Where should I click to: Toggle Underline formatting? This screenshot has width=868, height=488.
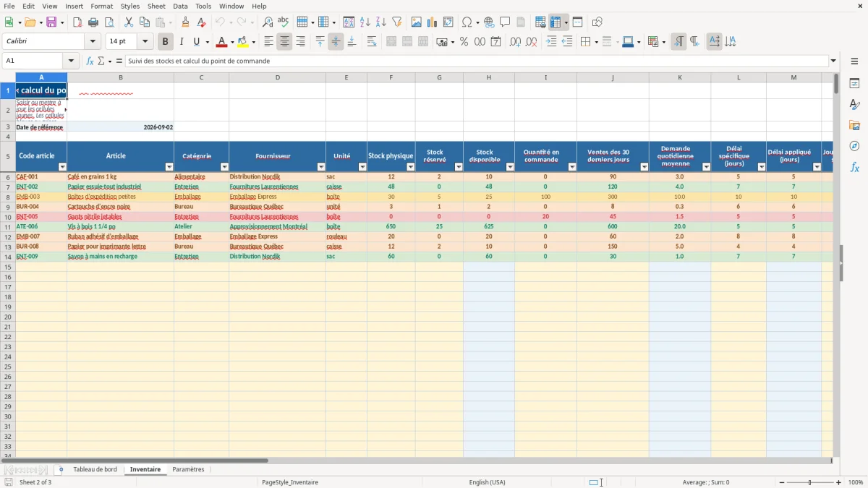click(x=197, y=42)
